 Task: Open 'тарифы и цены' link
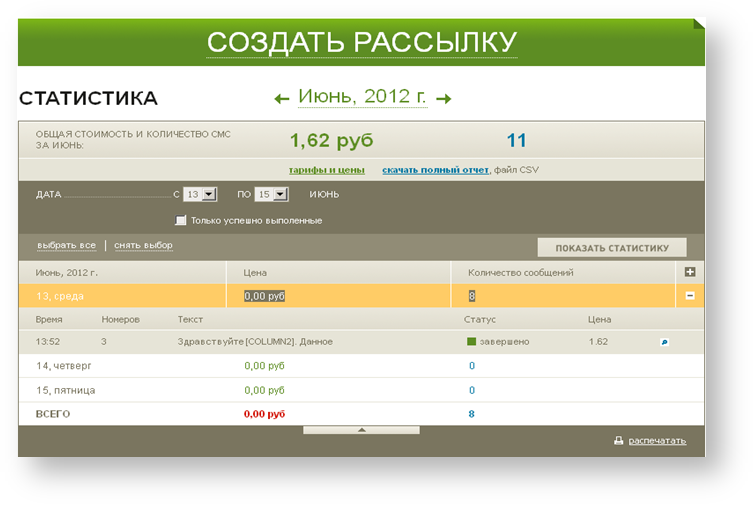[x=326, y=170]
